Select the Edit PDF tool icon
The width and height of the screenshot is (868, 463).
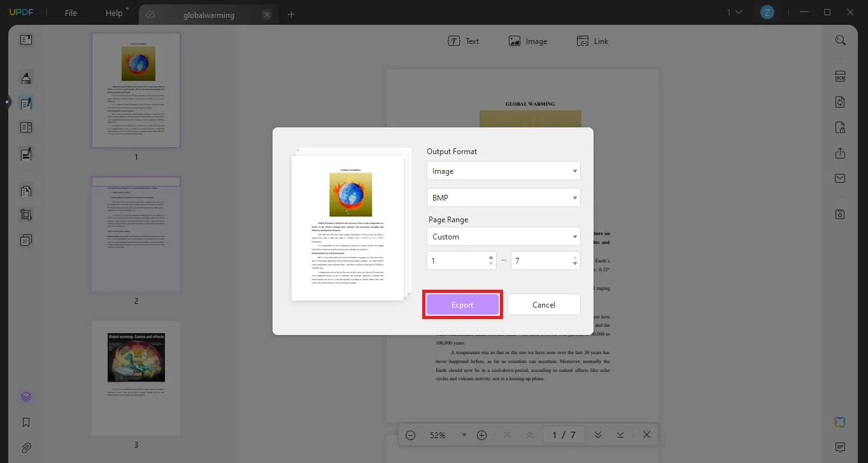(x=26, y=103)
